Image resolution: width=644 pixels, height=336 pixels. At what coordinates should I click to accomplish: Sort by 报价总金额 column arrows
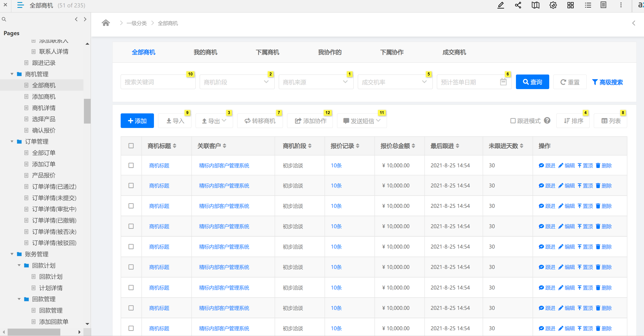413,146
